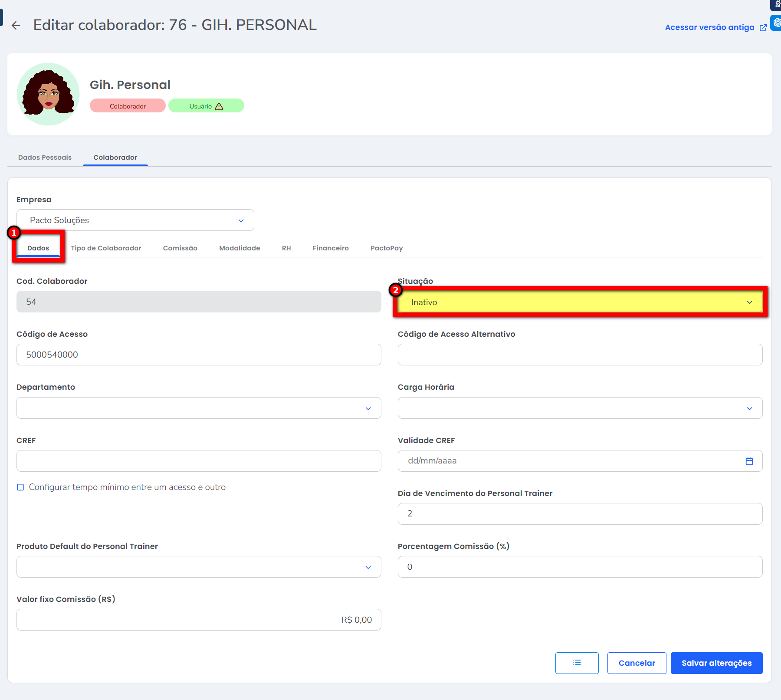781x700 pixels.
Task: Open the Situação dropdown showing Inativo
Action: tap(580, 302)
